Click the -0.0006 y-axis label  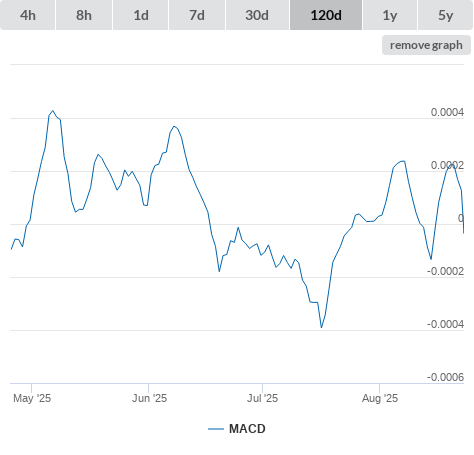point(445,377)
